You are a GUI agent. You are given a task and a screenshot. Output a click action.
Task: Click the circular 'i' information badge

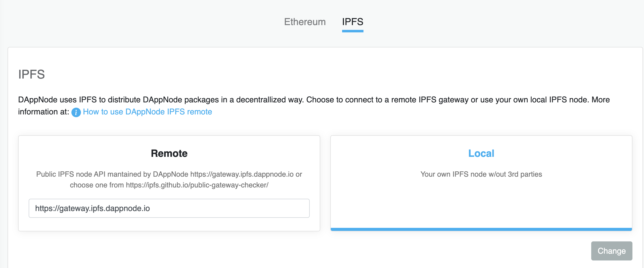[x=76, y=112]
